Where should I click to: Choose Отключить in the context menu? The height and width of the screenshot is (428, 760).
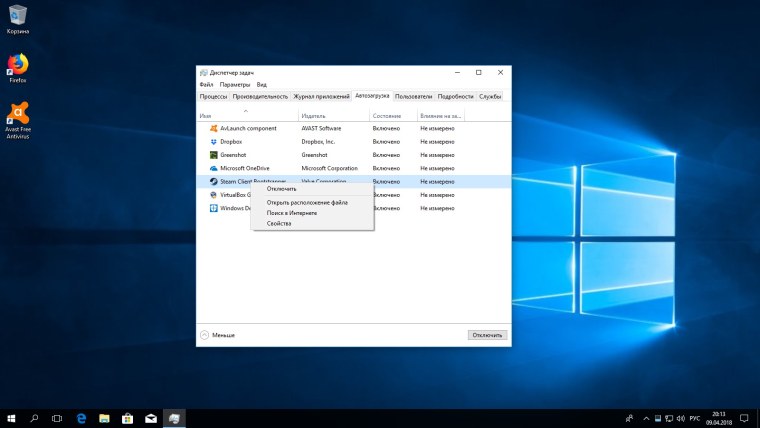click(x=281, y=188)
